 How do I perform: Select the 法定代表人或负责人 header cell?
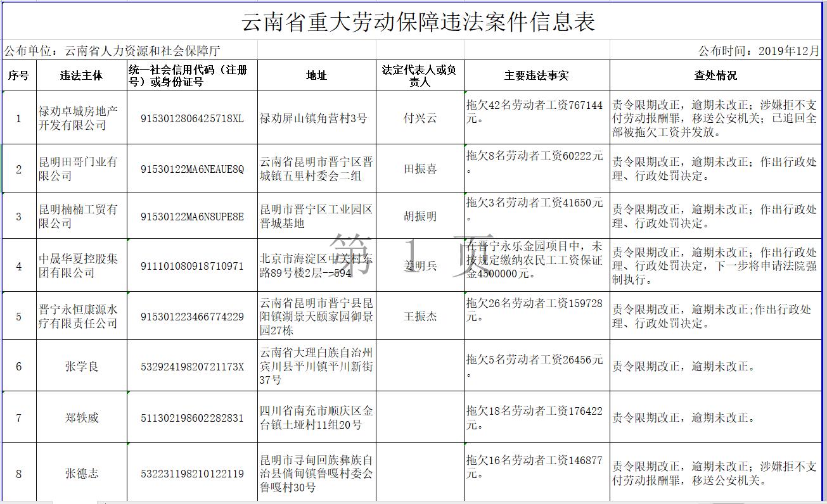420,75
